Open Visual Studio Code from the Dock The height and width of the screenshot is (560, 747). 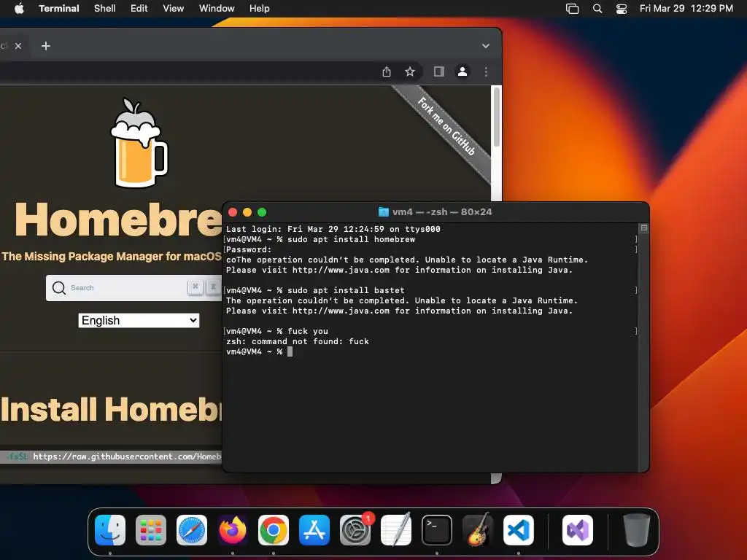coord(519,530)
